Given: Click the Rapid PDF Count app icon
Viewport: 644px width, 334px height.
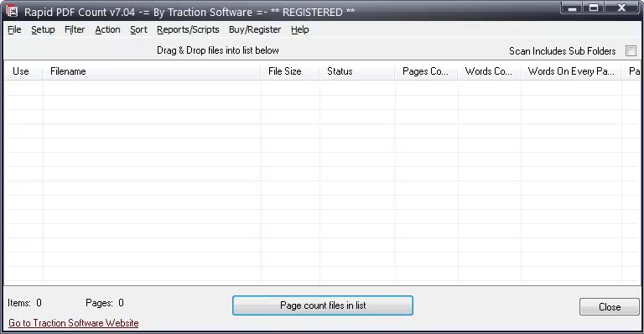Looking at the screenshot, I should point(12,11).
